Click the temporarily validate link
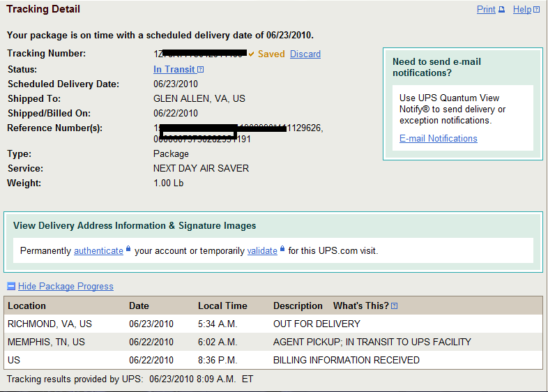Image resolution: width=548 pixels, height=392 pixels. click(x=262, y=250)
